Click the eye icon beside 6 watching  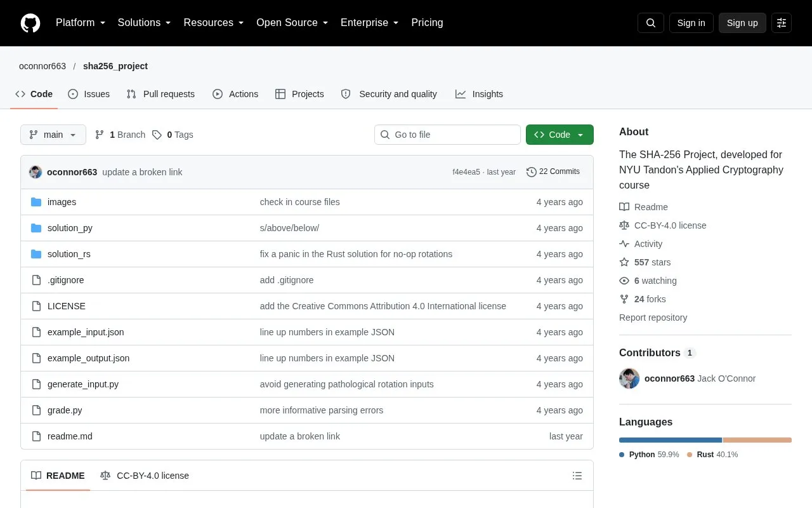(x=624, y=281)
